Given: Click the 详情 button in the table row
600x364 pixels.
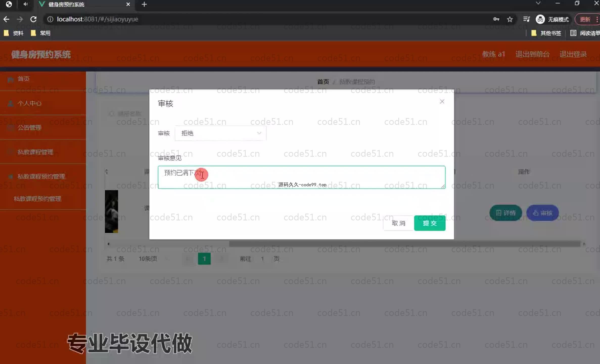Looking at the screenshot, I should pos(505,213).
